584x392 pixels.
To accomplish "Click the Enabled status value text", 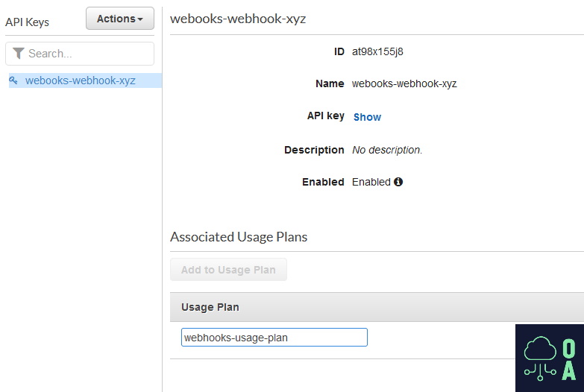I will [371, 182].
